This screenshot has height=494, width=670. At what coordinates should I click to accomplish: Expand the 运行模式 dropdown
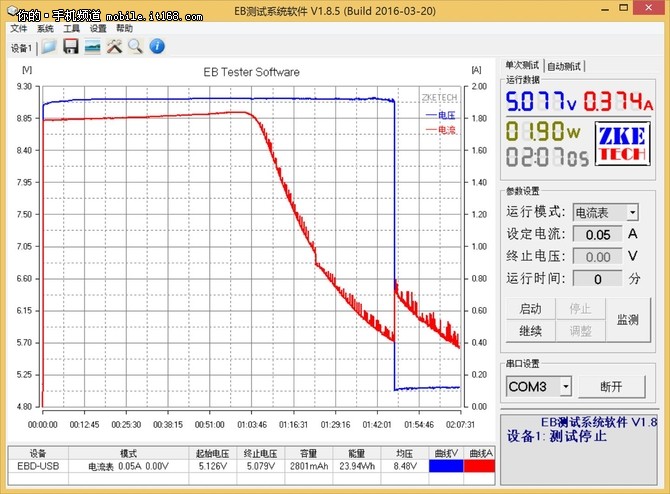coord(632,212)
